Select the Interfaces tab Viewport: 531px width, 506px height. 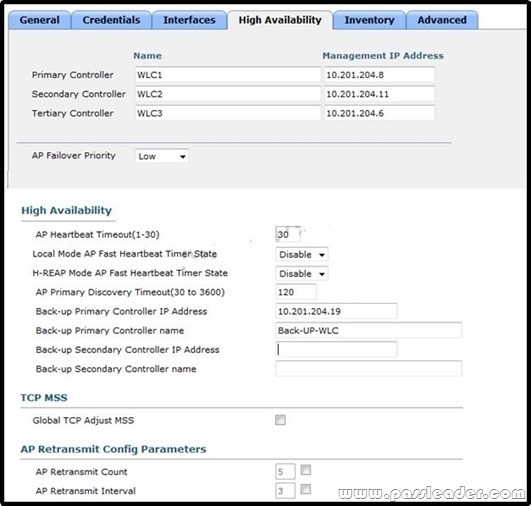pyautogui.click(x=189, y=20)
